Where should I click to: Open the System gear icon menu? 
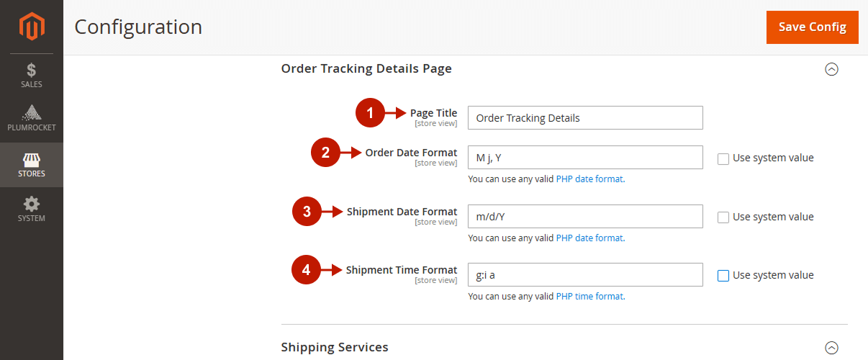[x=32, y=210]
